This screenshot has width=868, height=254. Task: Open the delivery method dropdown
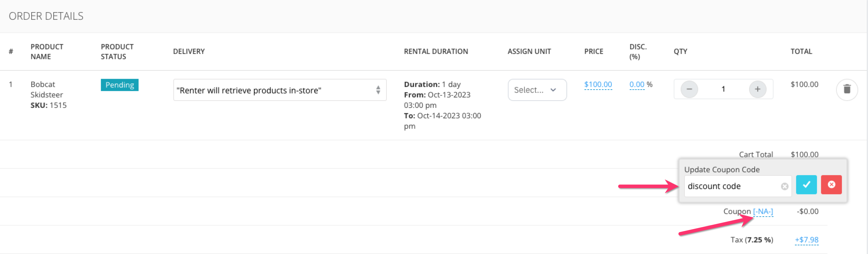[280, 90]
